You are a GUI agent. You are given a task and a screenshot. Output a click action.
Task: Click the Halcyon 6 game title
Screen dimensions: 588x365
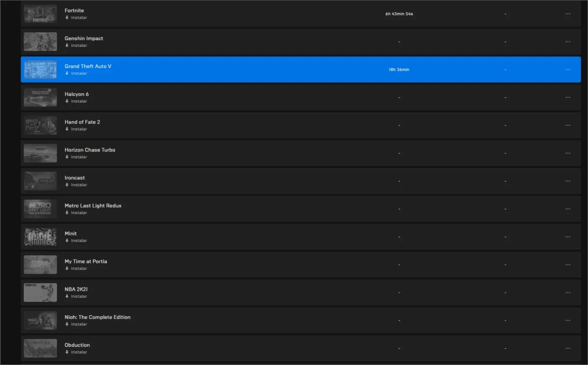pos(77,94)
